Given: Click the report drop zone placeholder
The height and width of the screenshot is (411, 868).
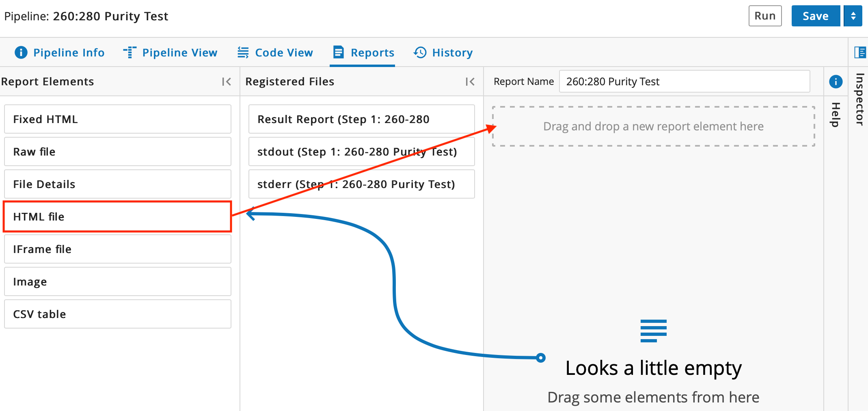Looking at the screenshot, I should [x=654, y=126].
